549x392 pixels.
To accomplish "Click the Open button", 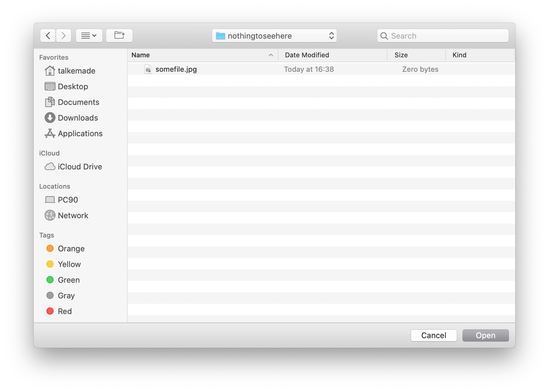I will [486, 335].
